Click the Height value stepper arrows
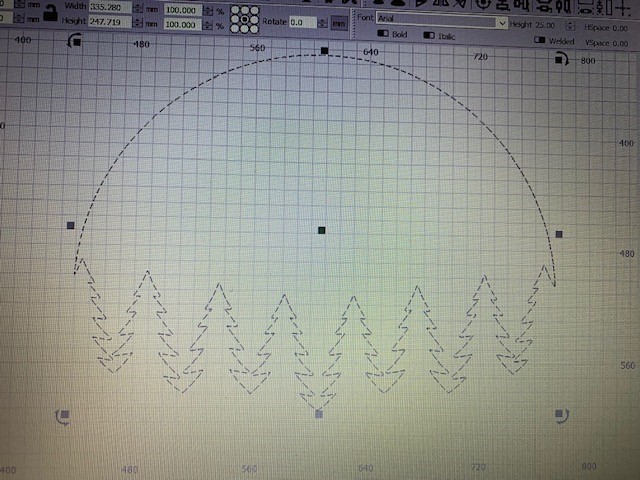Image resolution: width=640 pixels, height=480 pixels. click(x=137, y=22)
